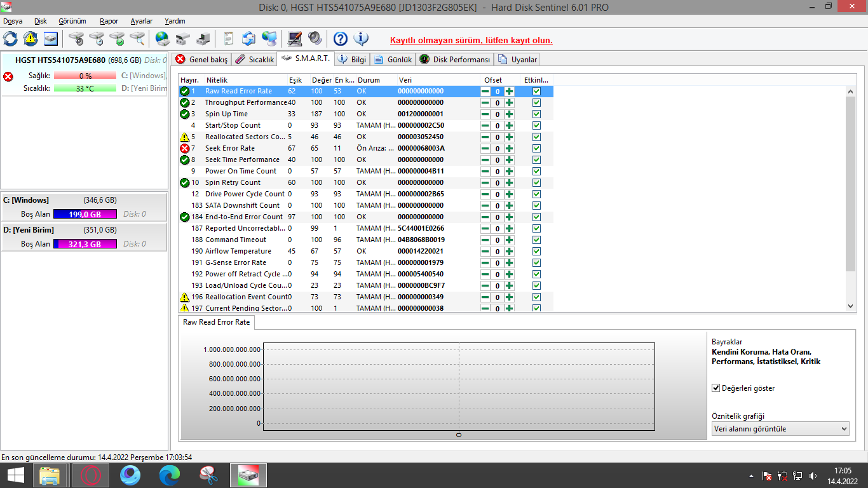Open the Veri alanını görüntüle dropdown
This screenshot has height=488, width=868.
pyautogui.click(x=780, y=429)
